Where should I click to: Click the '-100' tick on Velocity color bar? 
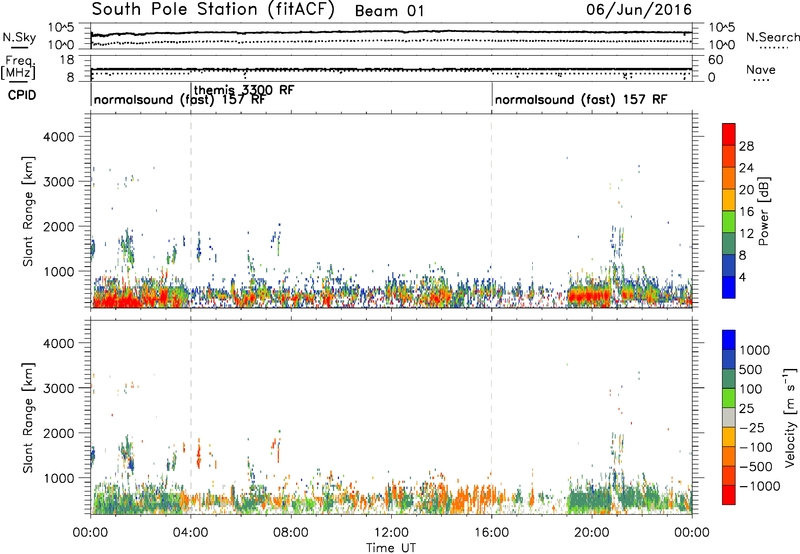755,447
